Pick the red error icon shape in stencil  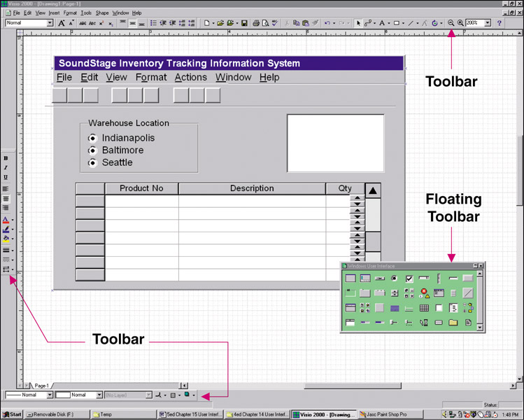[424, 293]
